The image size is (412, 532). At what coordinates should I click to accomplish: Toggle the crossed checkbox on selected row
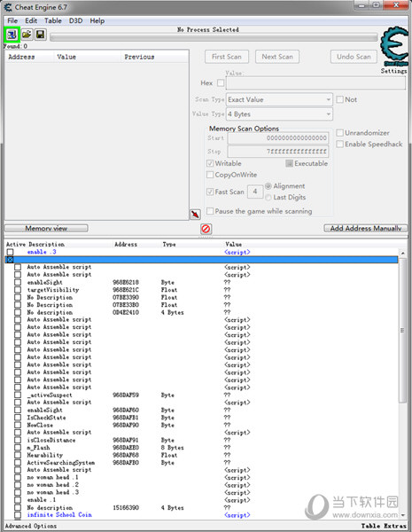click(10, 260)
